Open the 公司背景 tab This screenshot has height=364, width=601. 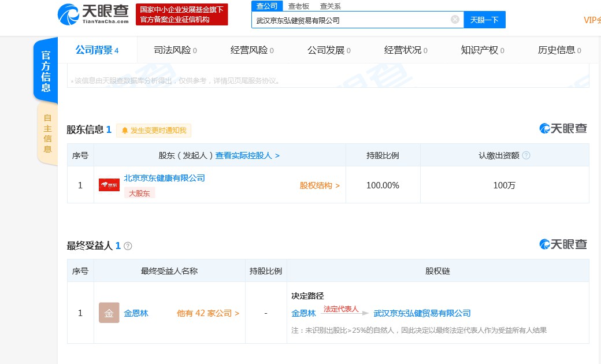[97, 50]
